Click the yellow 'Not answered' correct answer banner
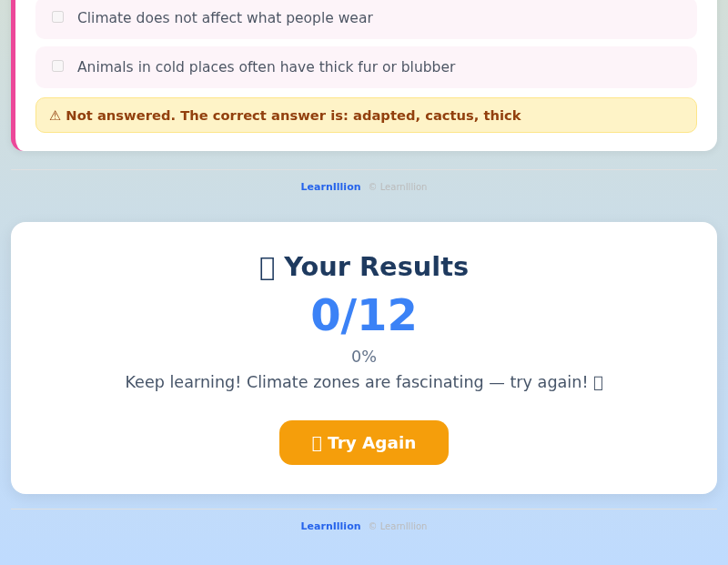The height and width of the screenshot is (565, 728). pyautogui.click(x=366, y=116)
